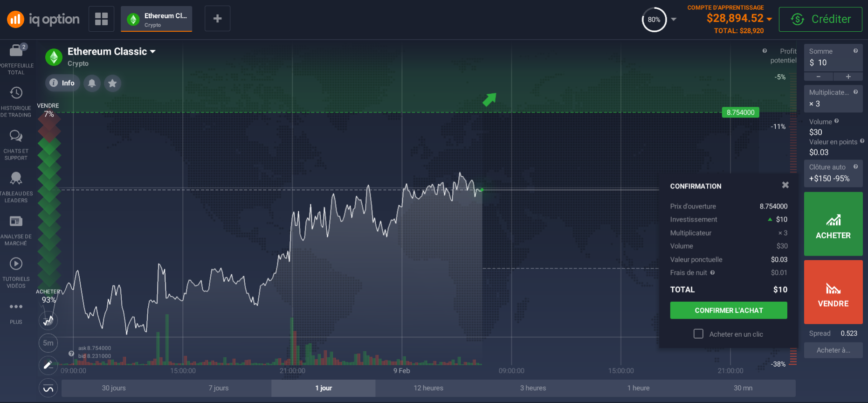Select the 1 heure time range

point(638,388)
